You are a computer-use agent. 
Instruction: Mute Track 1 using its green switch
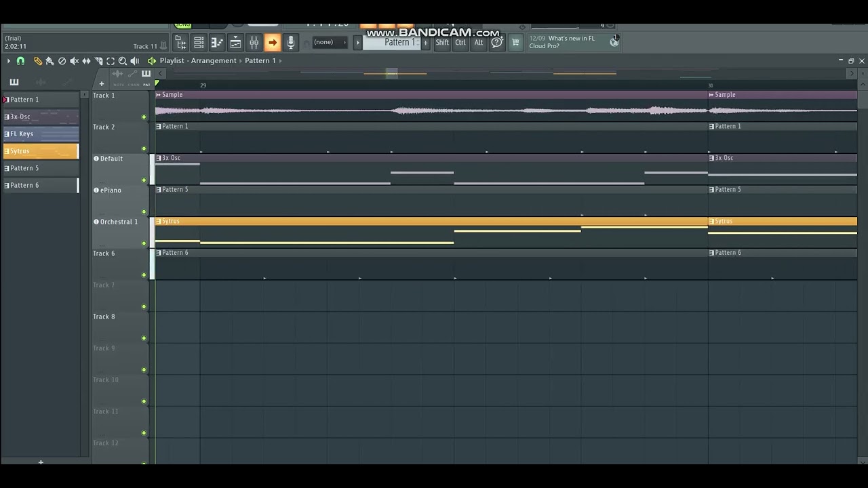pyautogui.click(x=144, y=117)
